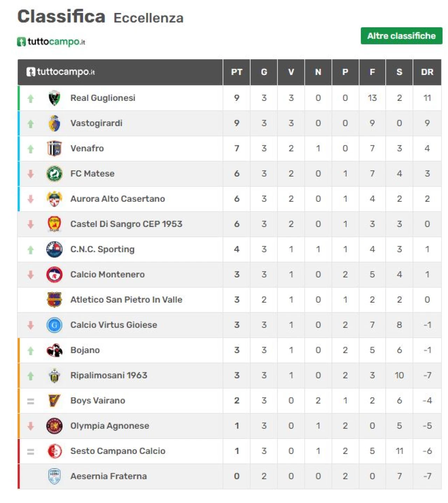The width and height of the screenshot is (448, 503).
Task: Select the Castel Di Sangro crest
Action: [x=54, y=224]
